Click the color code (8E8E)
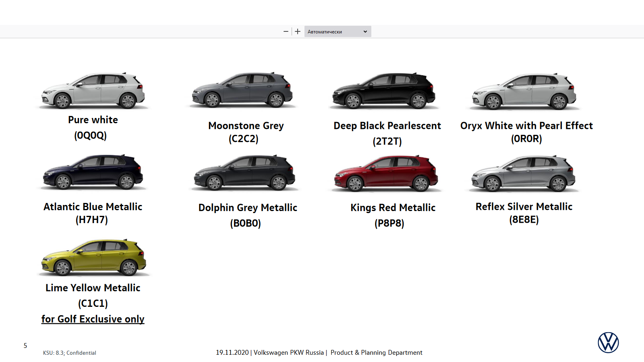The height and width of the screenshot is (362, 644). click(524, 219)
